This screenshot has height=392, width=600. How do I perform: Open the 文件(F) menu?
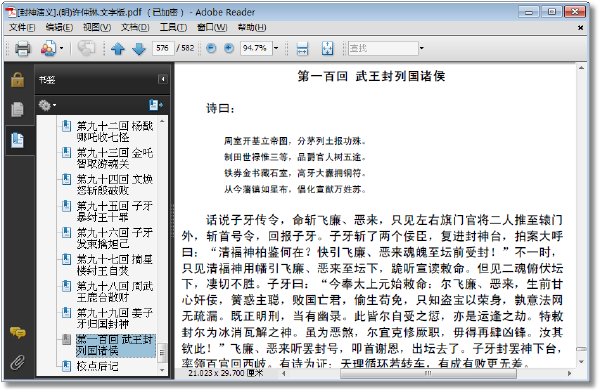point(22,27)
